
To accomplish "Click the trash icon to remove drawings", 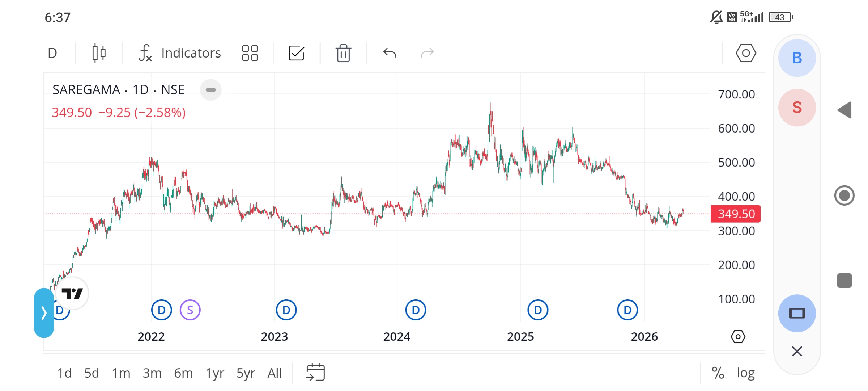I will tap(343, 53).
